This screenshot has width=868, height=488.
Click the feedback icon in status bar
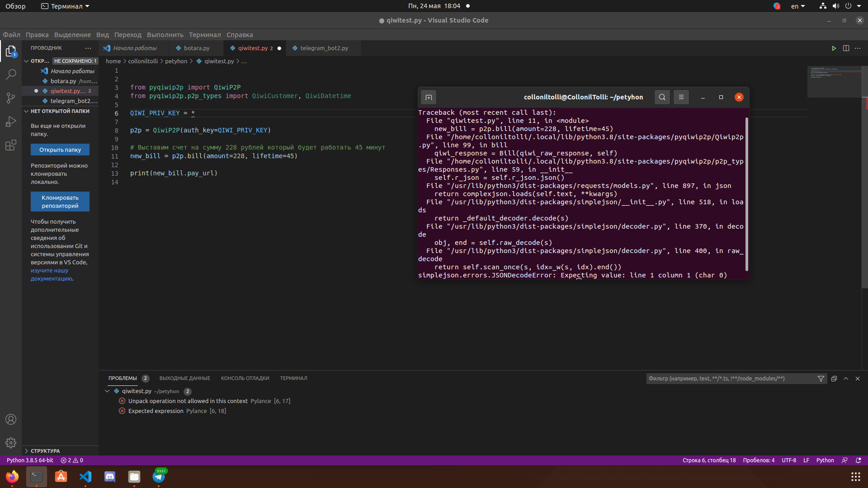tap(844, 460)
